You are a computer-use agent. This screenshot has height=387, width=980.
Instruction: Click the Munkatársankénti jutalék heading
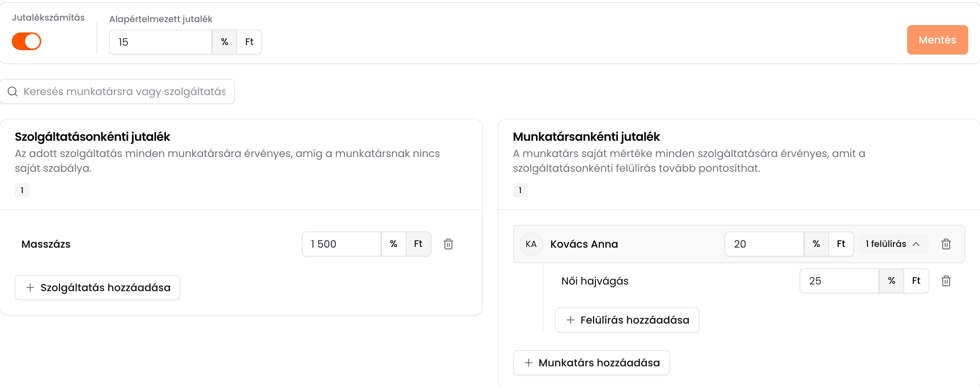[x=586, y=137]
